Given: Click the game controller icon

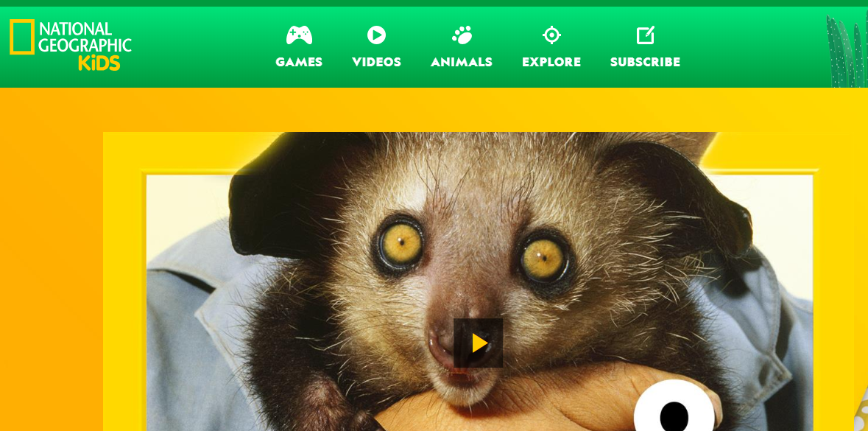Looking at the screenshot, I should click(x=299, y=35).
